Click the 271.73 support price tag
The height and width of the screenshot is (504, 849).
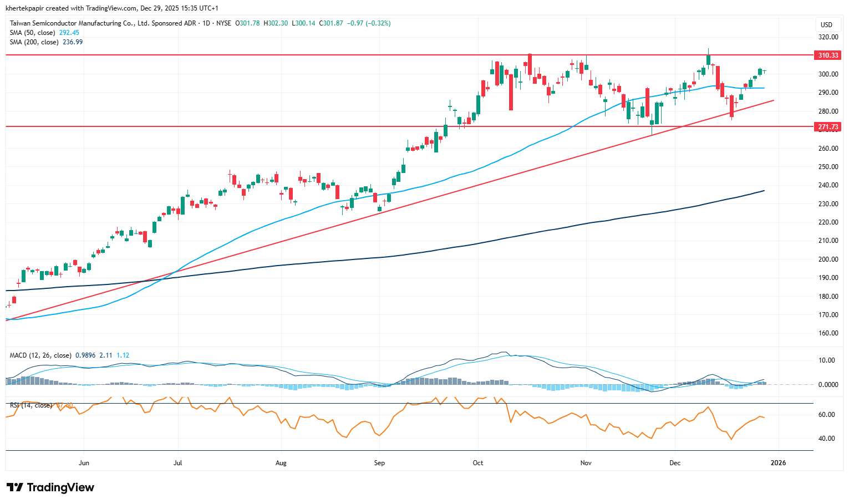tap(828, 127)
